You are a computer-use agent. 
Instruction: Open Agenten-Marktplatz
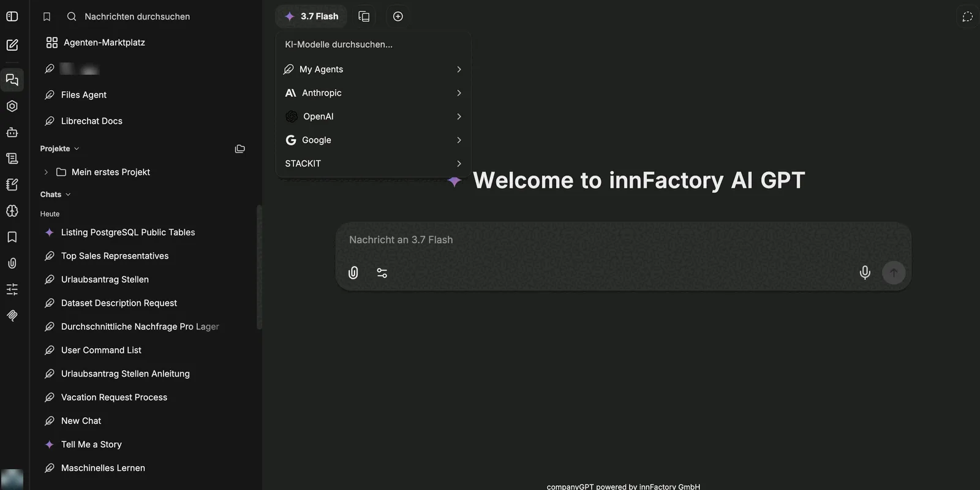pos(104,42)
